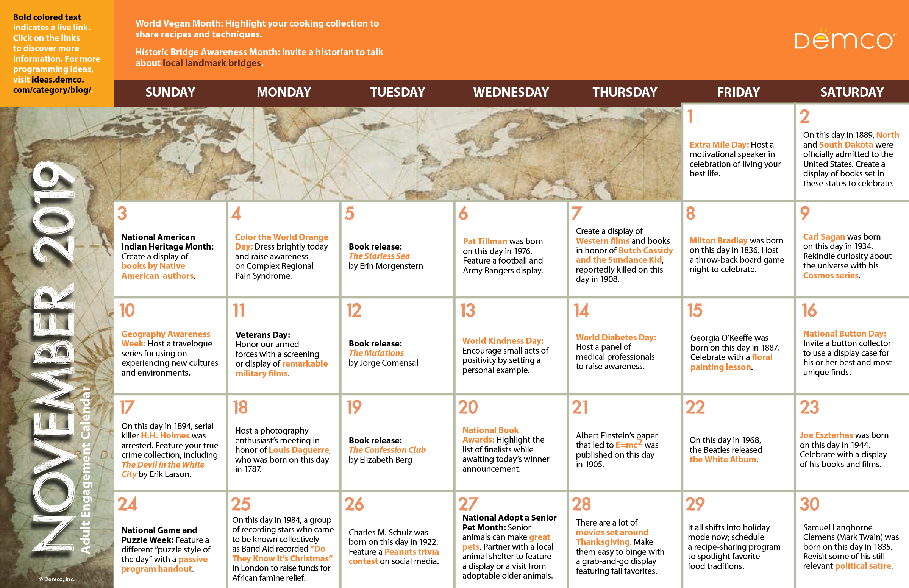Image resolution: width=909 pixels, height=588 pixels.
Task: Open the White Album link
Action: 722,460
